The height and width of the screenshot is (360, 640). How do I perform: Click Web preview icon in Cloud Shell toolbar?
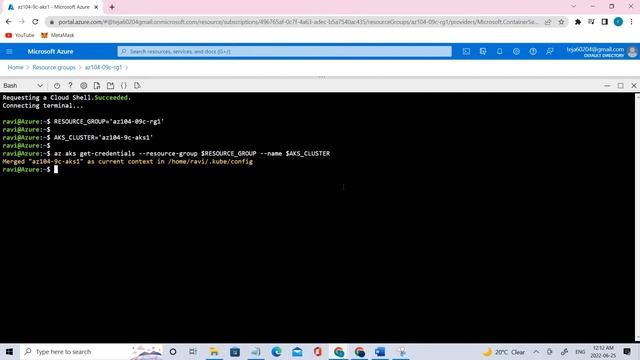click(137, 86)
